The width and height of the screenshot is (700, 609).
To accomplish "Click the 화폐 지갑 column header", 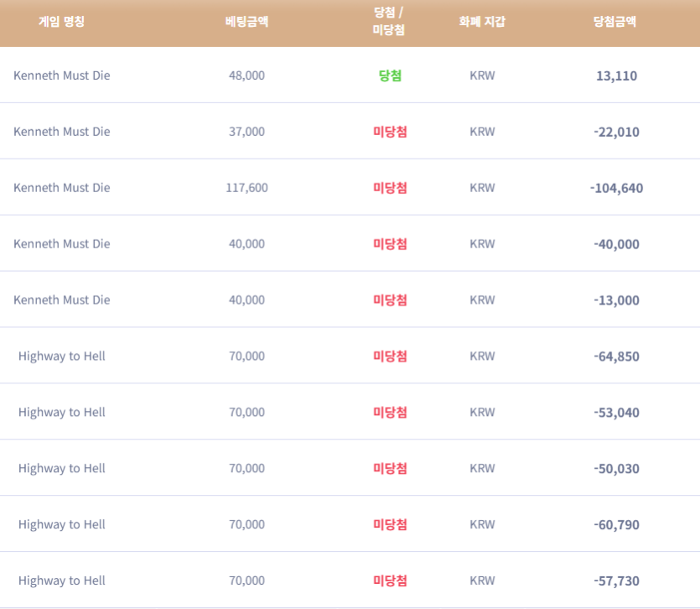I will [x=482, y=22].
